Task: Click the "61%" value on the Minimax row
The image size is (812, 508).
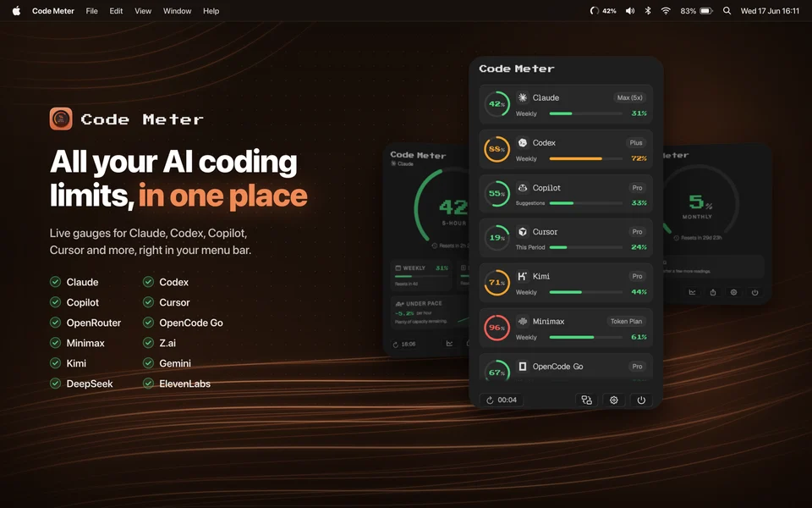Action: click(639, 338)
